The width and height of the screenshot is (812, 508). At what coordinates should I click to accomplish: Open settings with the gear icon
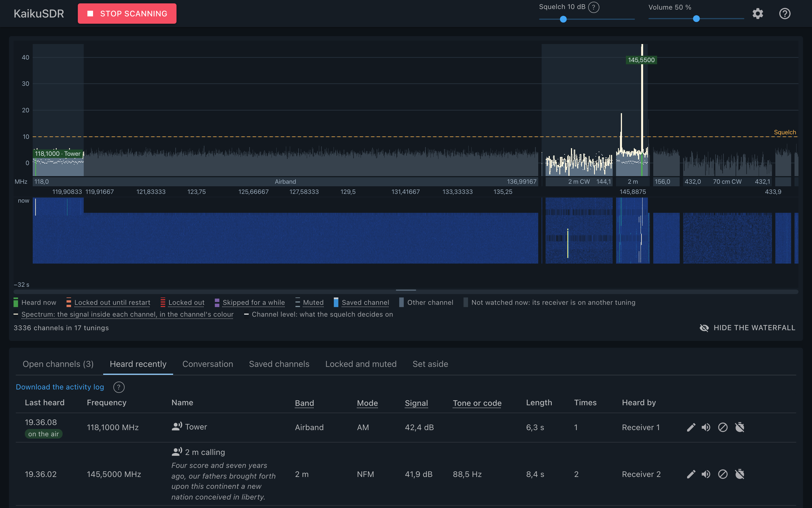758,14
